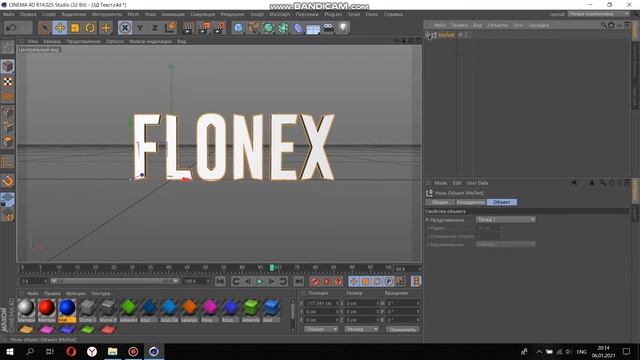Activate the Scale tool

75,28
